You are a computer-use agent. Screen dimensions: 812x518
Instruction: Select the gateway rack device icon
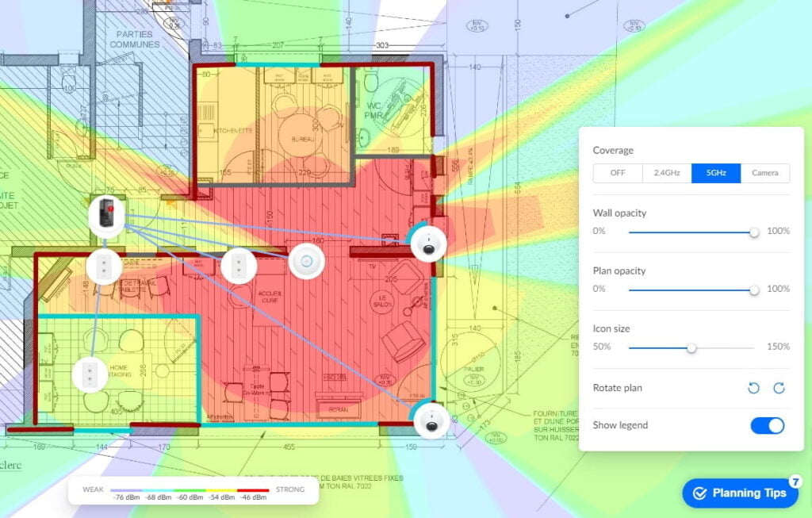click(107, 214)
